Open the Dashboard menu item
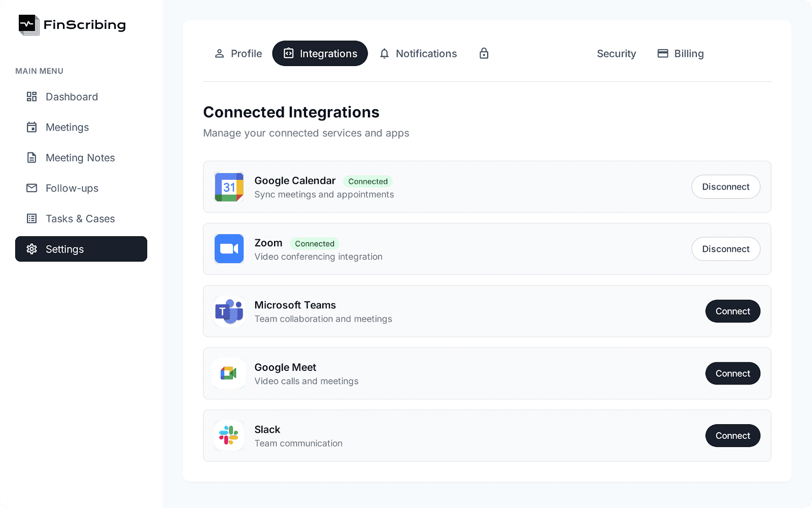This screenshot has width=812, height=508. [81, 97]
